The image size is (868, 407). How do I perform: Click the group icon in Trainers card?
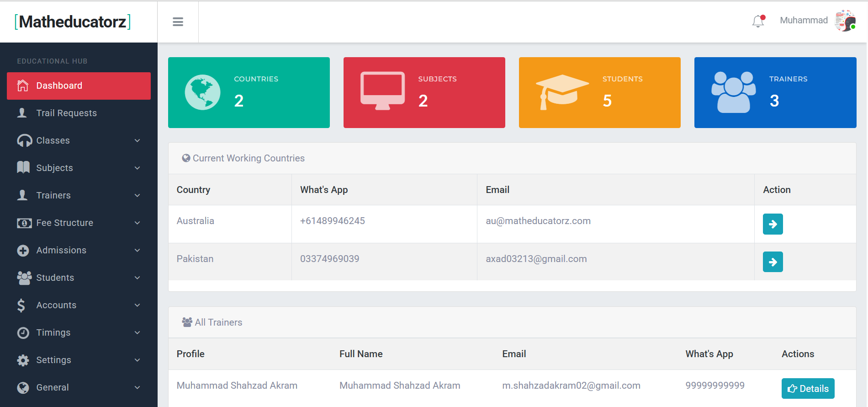(x=733, y=92)
